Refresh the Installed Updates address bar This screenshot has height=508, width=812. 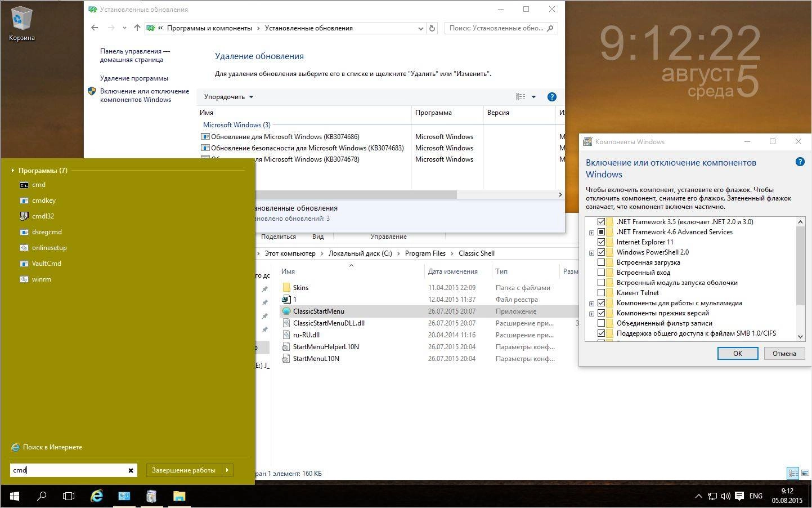(432, 28)
